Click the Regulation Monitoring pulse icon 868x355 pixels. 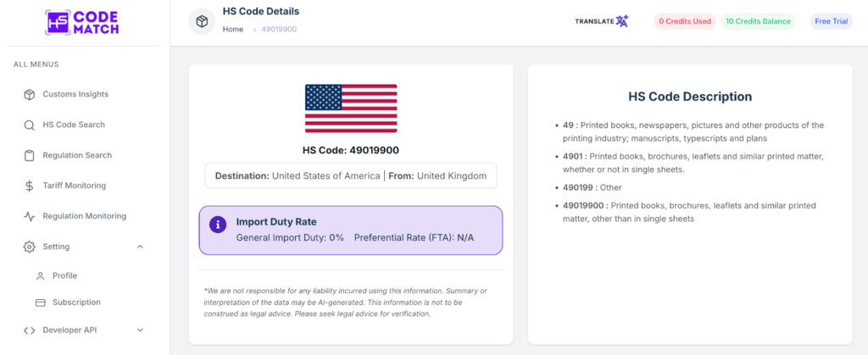click(29, 216)
